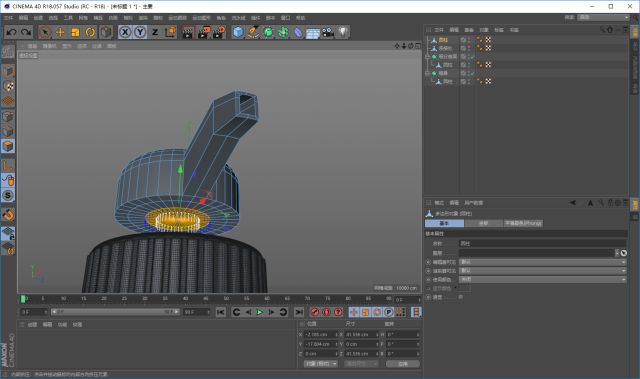Open the coordinate mode dropdown below position fields
The width and height of the screenshot is (640, 379).
click(x=320, y=363)
